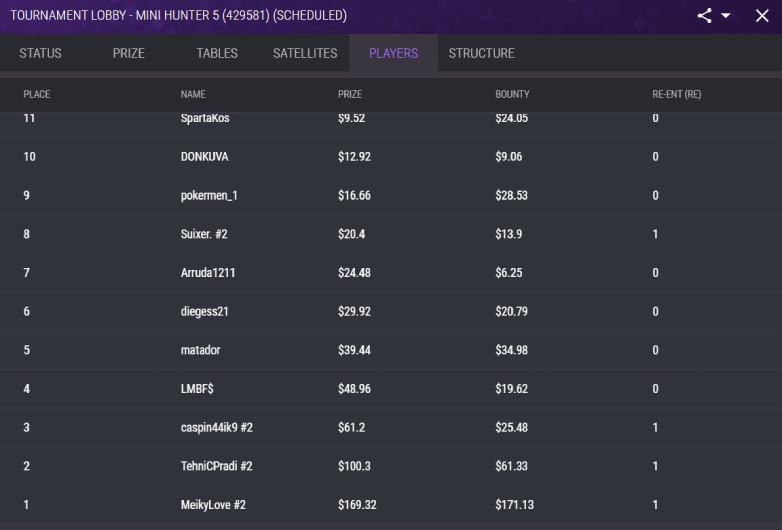The width and height of the screenshot is (782, 530).
Task: Select player Suixer. #2
Action: point(204,234)
